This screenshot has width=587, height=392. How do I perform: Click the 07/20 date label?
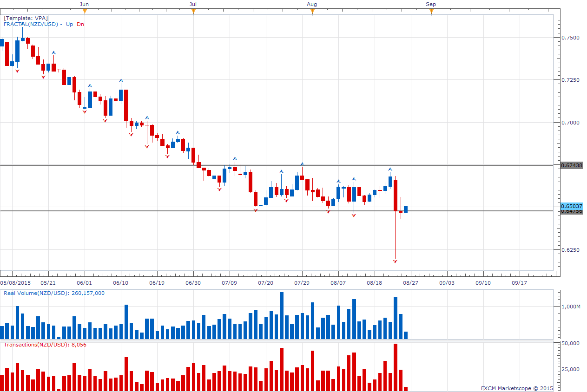[266, 282]
